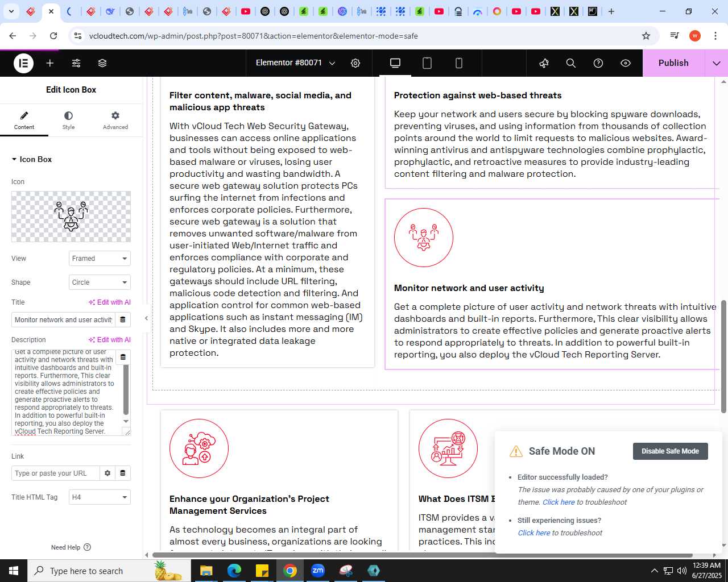Select the Monitor network icon circle in canvas
Screen dimensions: 728x582
tap(424, 238)
